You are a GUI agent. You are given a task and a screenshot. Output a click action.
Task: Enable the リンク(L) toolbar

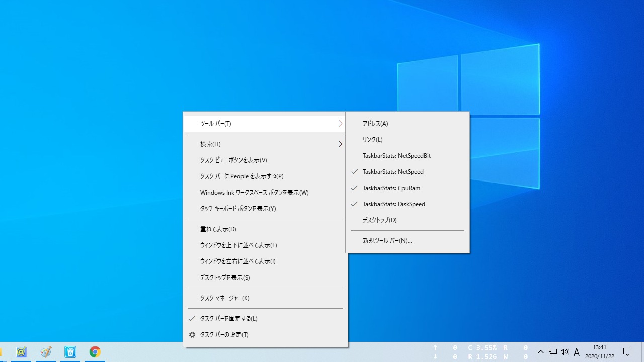(408, 140)
